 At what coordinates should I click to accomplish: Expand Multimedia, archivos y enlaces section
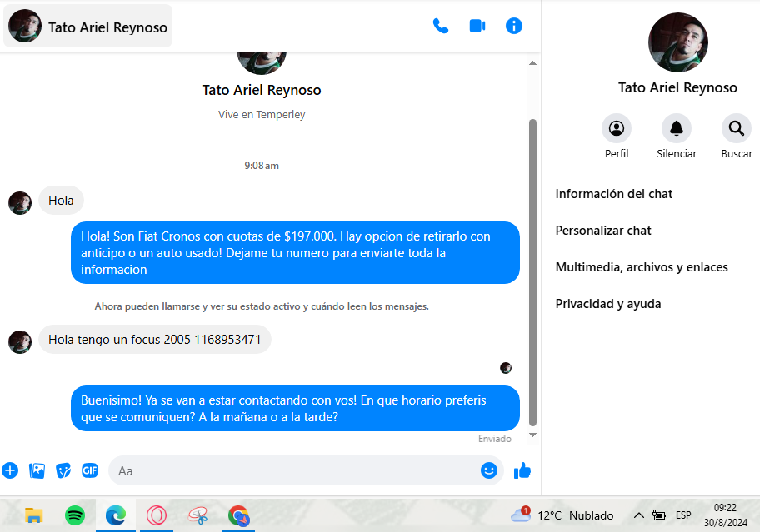coord(642,267)
